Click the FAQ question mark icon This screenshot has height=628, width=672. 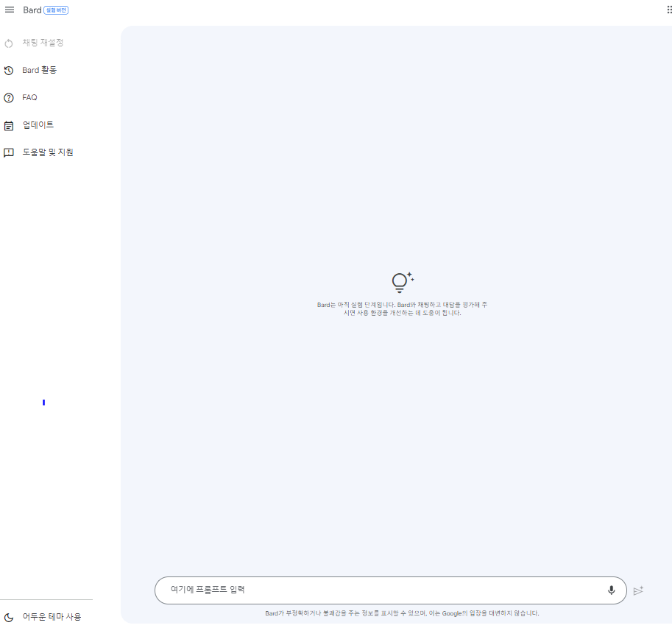pyautogui.click(x=9, y=98)
